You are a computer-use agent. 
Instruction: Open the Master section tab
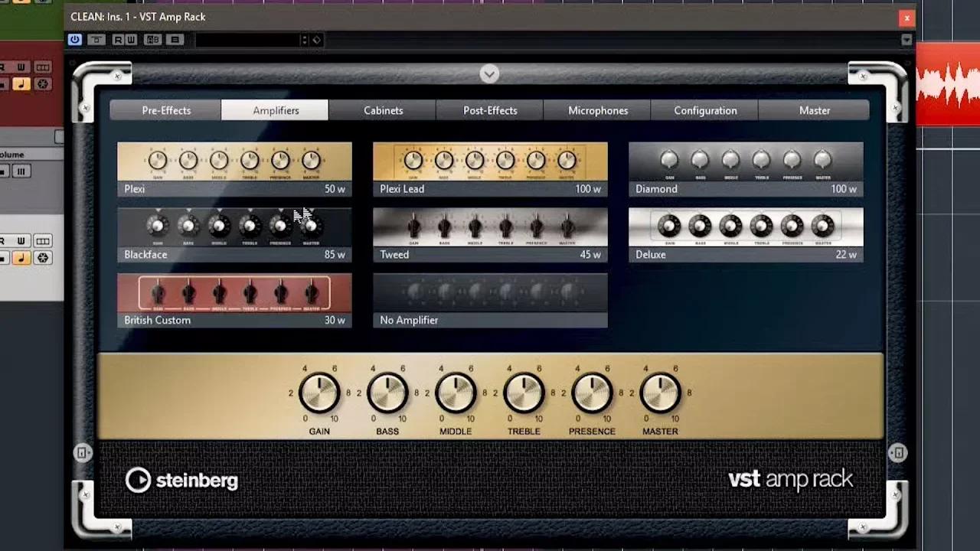pos(815,110)
